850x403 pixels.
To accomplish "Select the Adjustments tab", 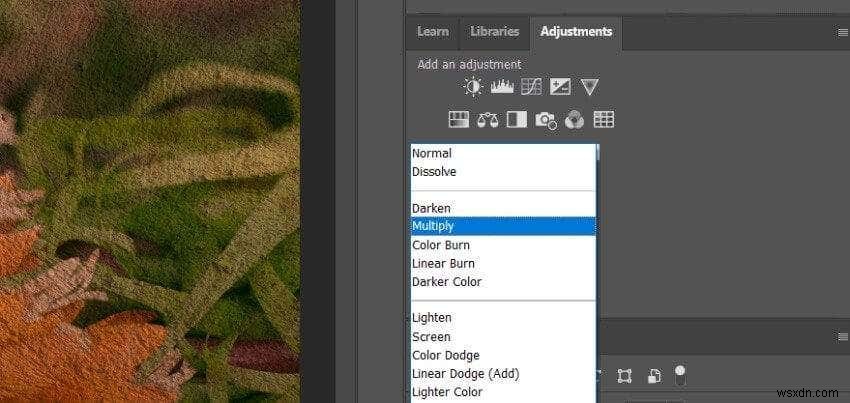I will tap(576, 32).
